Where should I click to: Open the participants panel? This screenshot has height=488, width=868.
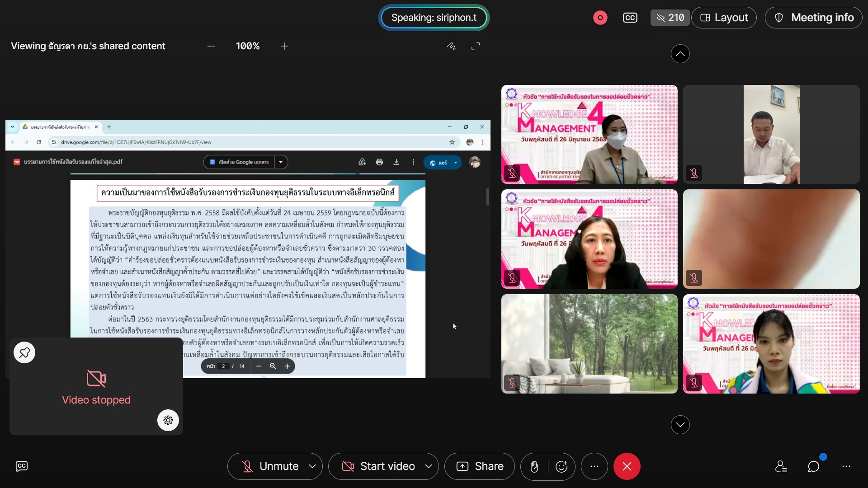click(781, 466)
